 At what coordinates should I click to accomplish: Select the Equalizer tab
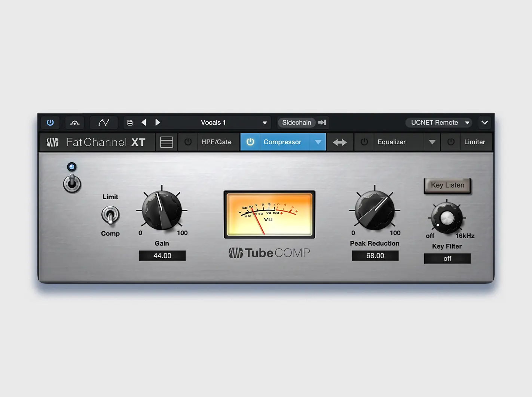pyautogui.click(x=391, y=142)
